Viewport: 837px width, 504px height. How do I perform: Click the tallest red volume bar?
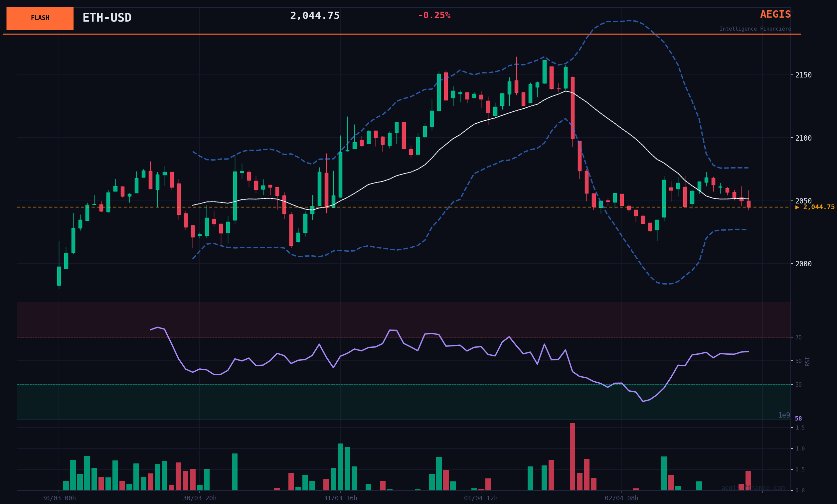click(573, 456)
